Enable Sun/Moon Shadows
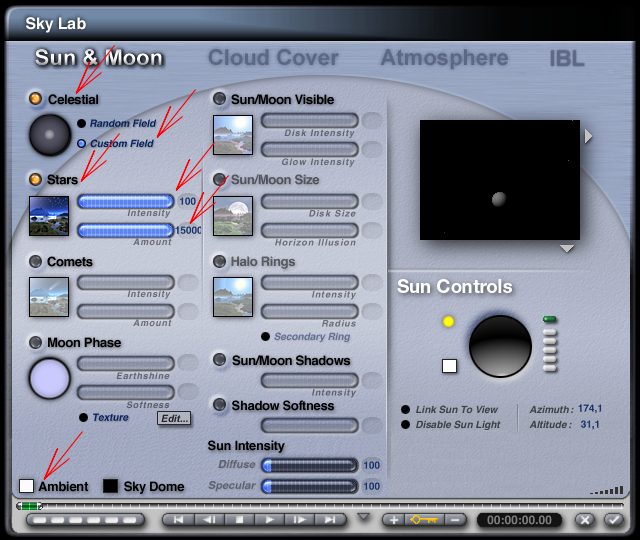 (x=220, y=360)
